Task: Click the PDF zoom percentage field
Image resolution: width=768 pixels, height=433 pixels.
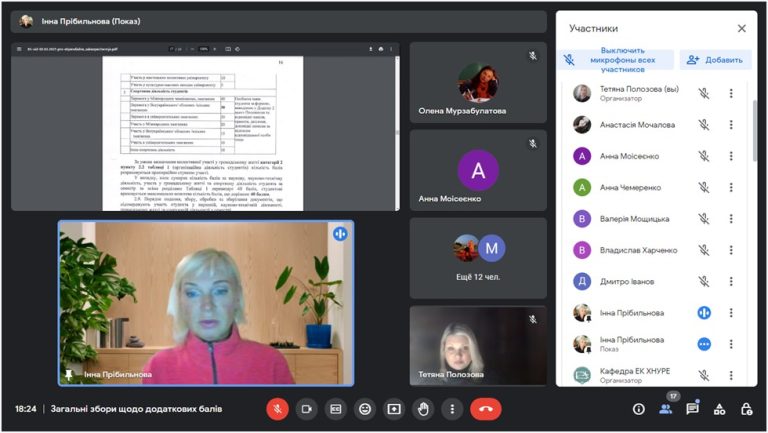Action: [x=204, y=49]
